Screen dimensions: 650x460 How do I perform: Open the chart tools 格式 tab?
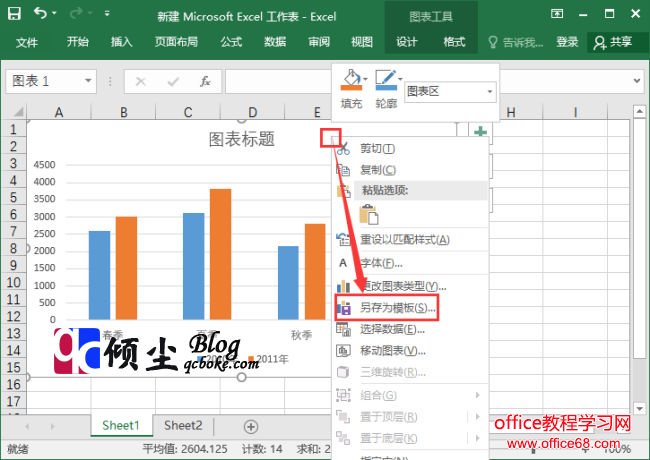click(x=454, y=42)
